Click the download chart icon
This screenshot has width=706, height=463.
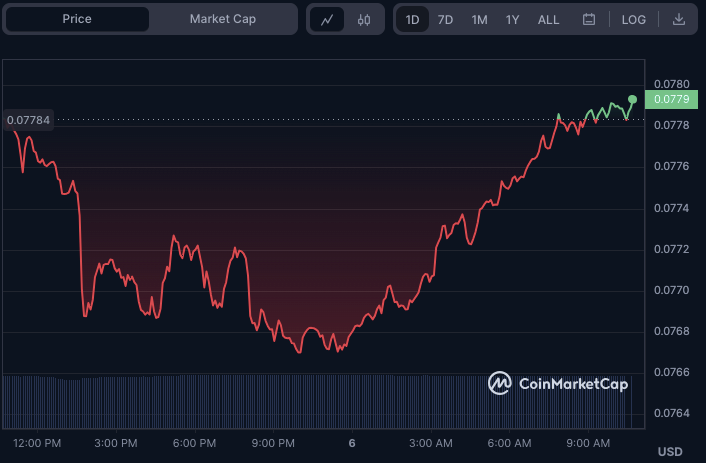[679, 19]
